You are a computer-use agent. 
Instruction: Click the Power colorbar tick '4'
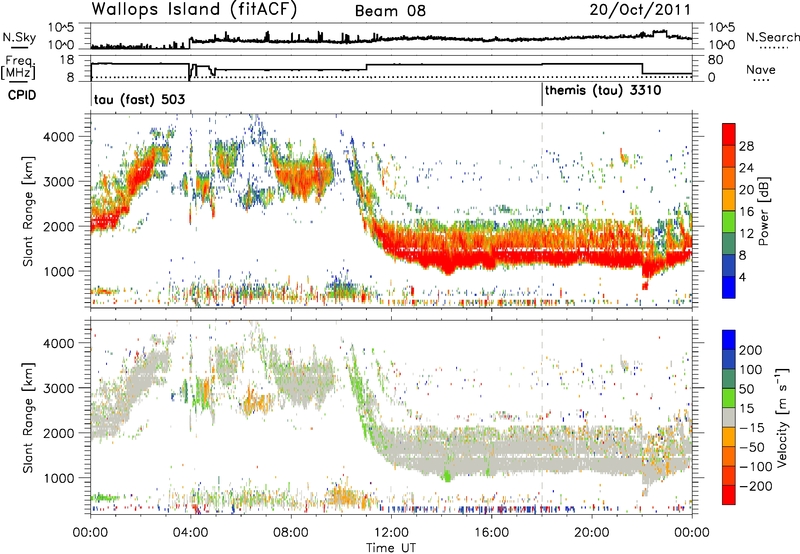(743, 277)
